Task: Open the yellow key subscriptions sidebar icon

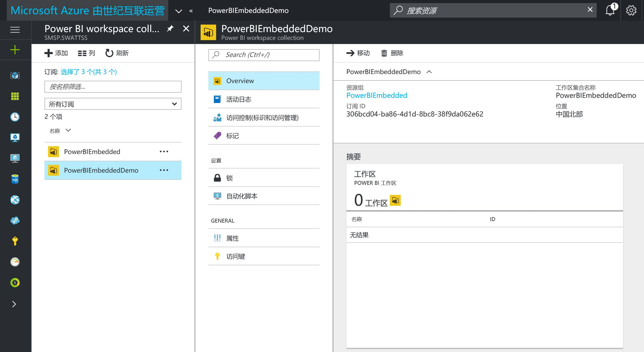Action: click(x=15, y=241)
